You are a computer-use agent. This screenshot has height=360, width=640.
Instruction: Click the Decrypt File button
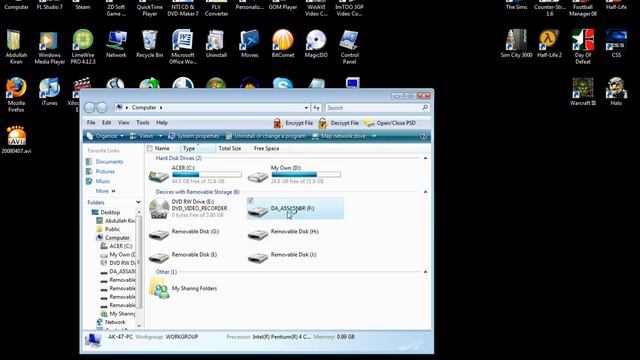[x=338, y=123]
